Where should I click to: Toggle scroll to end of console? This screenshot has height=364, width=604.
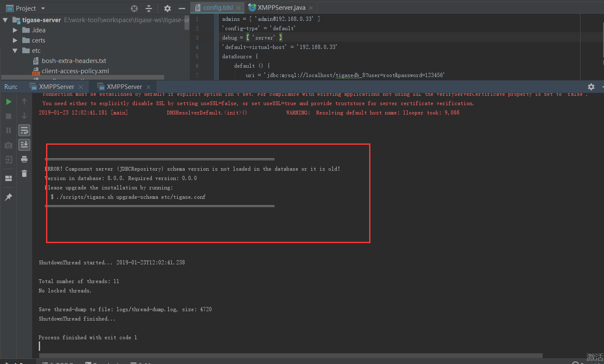tap(24, 145)
